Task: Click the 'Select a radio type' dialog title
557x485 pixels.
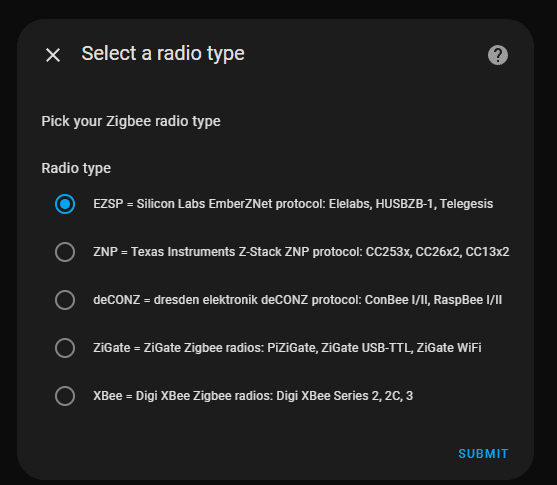Action: (x=163, y=54)
